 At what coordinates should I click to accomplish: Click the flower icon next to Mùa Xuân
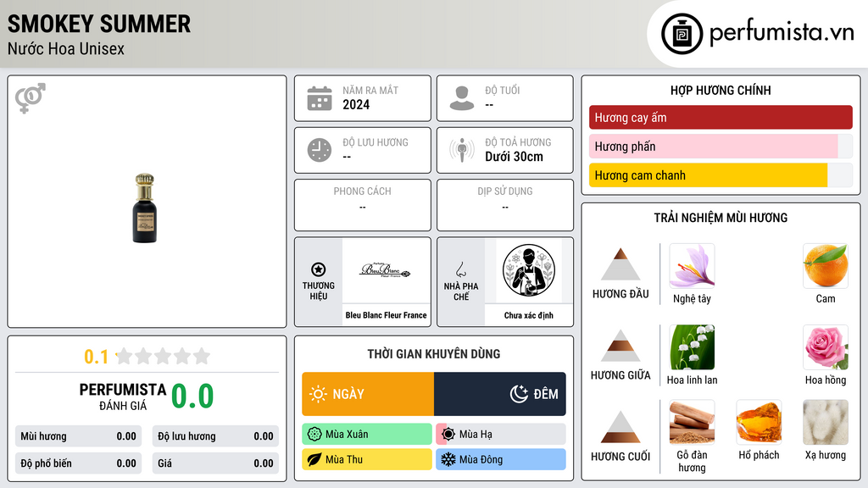[x=314, y=435]
